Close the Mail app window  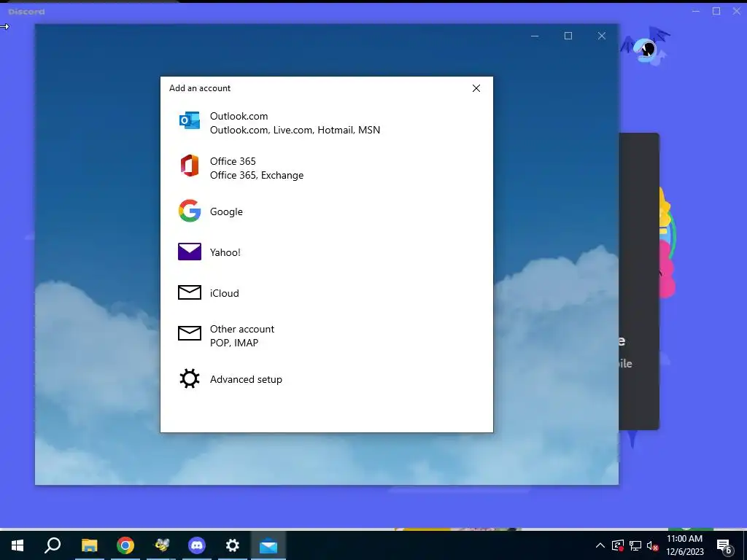point(602,36)
